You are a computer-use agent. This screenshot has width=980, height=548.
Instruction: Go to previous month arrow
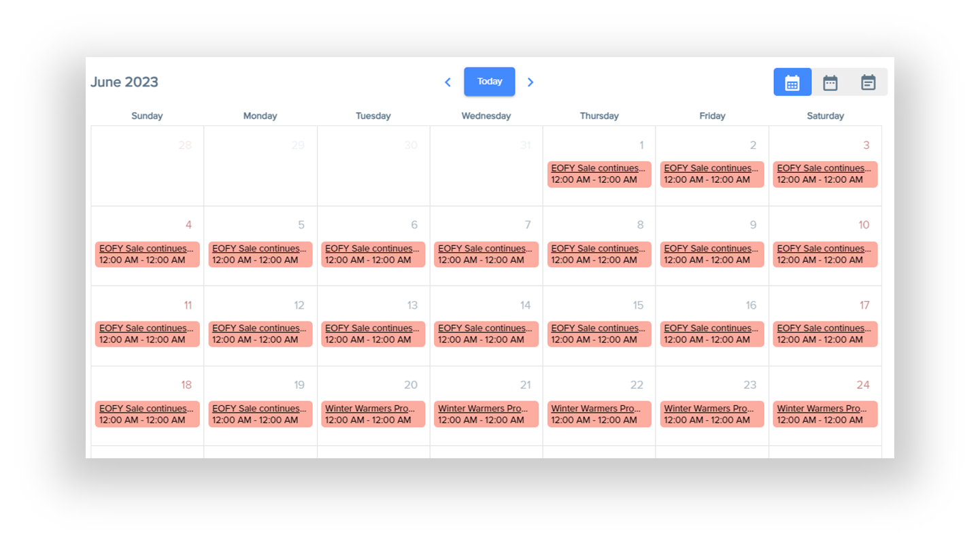pos(447,82)
